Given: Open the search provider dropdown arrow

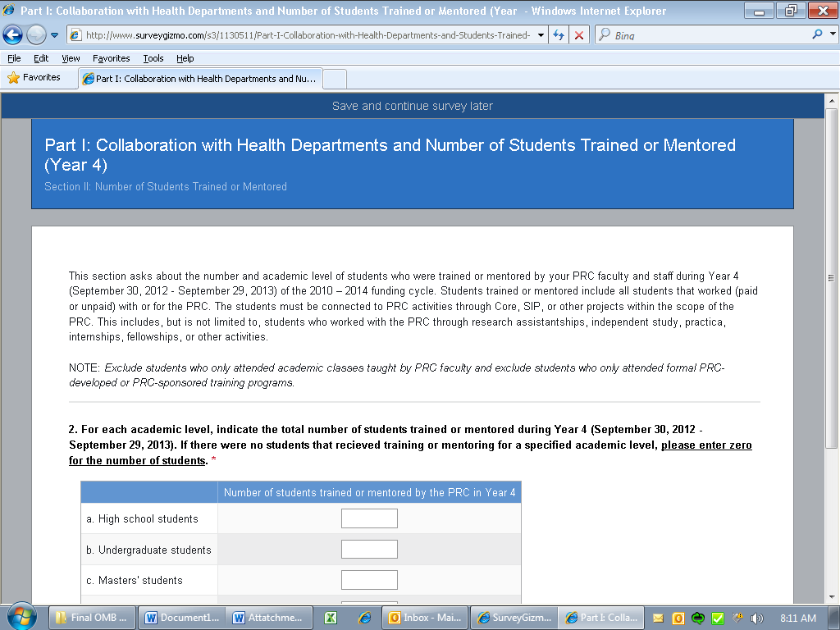Looking at the screenshot, I should tap(833, 34).
